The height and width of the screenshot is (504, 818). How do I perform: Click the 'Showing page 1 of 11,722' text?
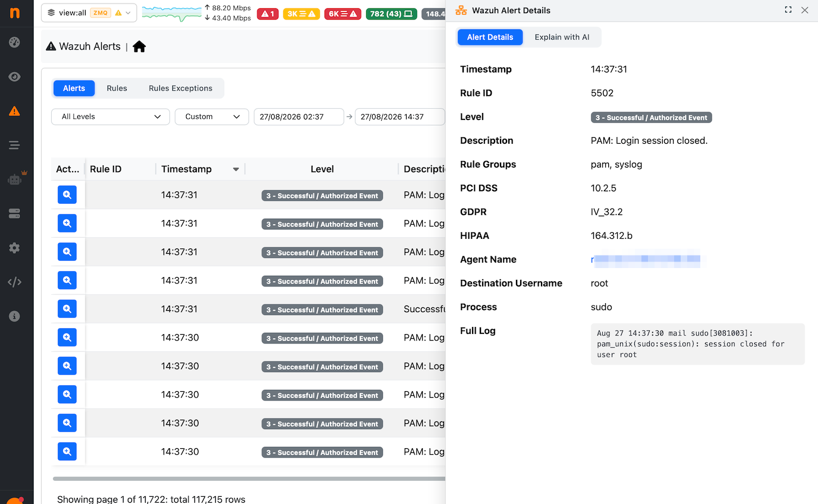(151, 499)
